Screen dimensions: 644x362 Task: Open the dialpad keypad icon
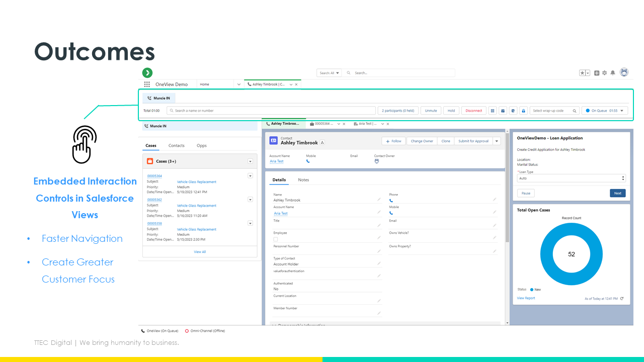click(x=493, y=111)
